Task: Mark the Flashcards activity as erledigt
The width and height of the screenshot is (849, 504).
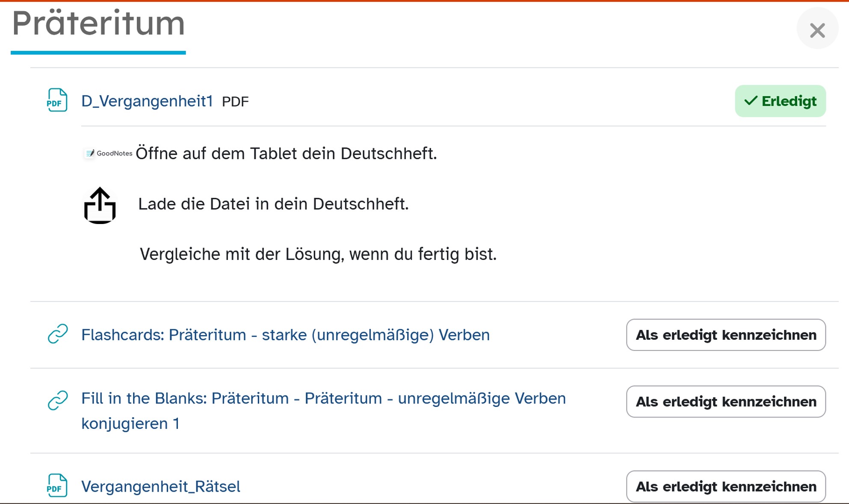Action: pos(726,335)
